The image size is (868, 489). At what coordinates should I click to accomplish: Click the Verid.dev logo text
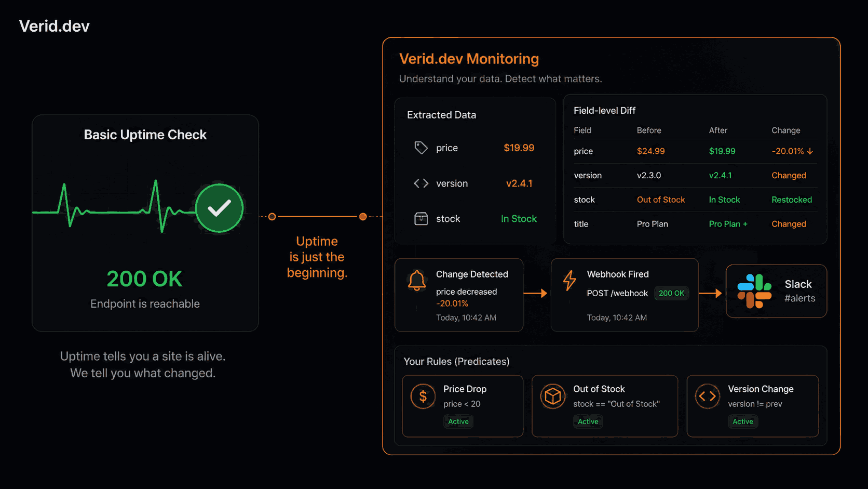point(54,26)
